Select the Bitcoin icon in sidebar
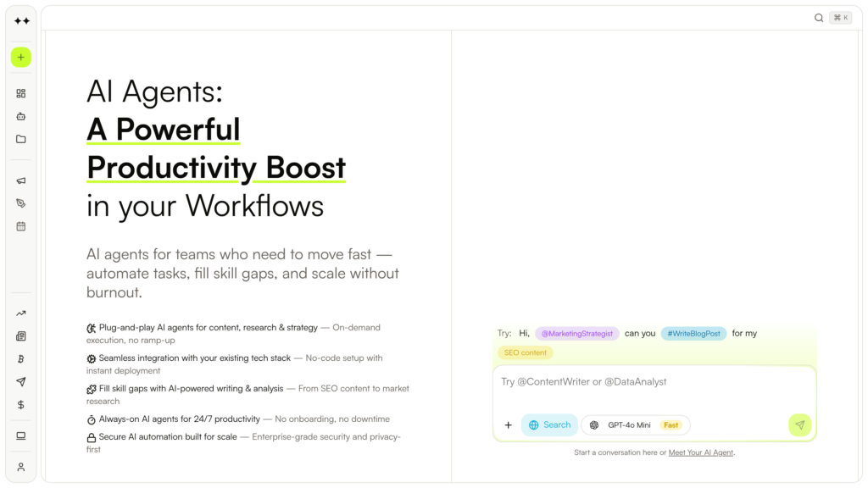Viewport: 868px width, 488px height. click(x=21, y=359)
